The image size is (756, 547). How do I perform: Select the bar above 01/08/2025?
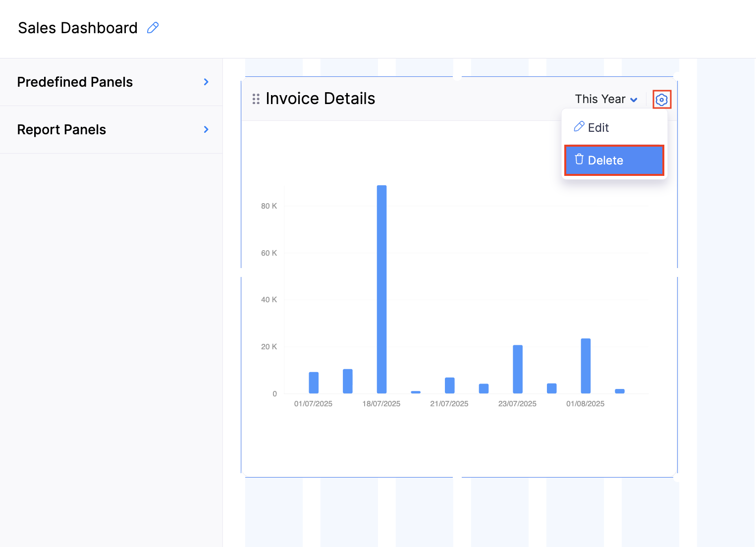coord(586,366)
